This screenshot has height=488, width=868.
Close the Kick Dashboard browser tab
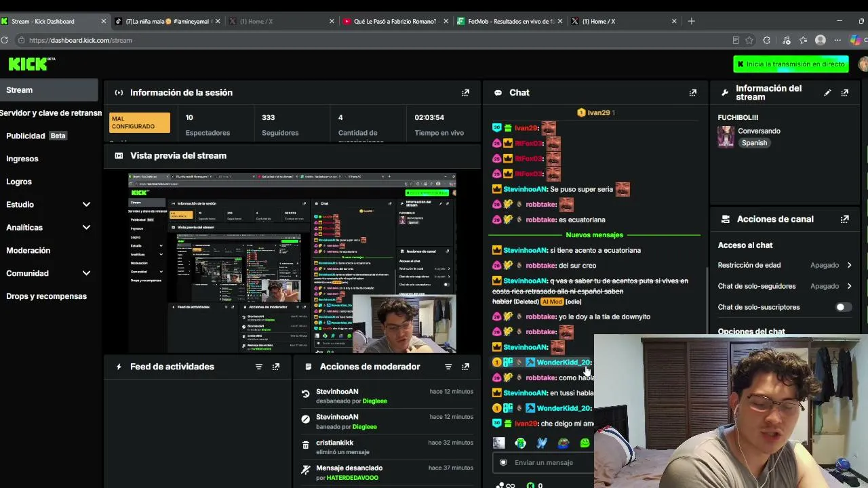[103, 21]
